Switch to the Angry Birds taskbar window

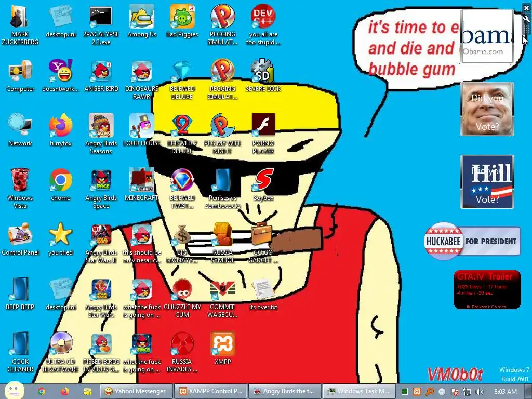click(x=285, y=391)
